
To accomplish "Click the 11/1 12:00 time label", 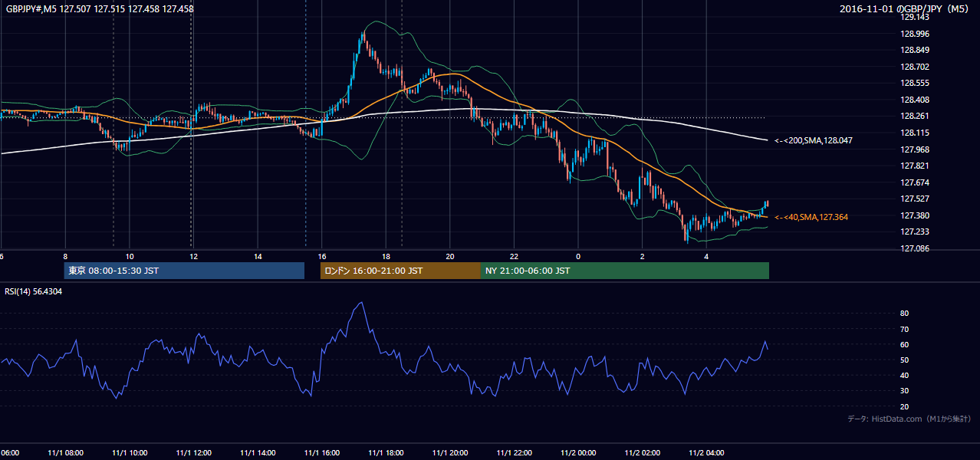I will click(x=193, y=452).
